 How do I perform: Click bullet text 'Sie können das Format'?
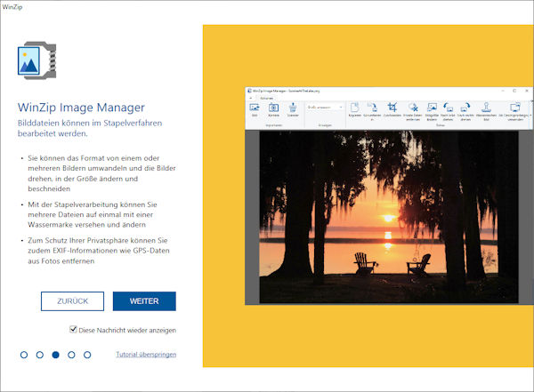click(101, 173)
